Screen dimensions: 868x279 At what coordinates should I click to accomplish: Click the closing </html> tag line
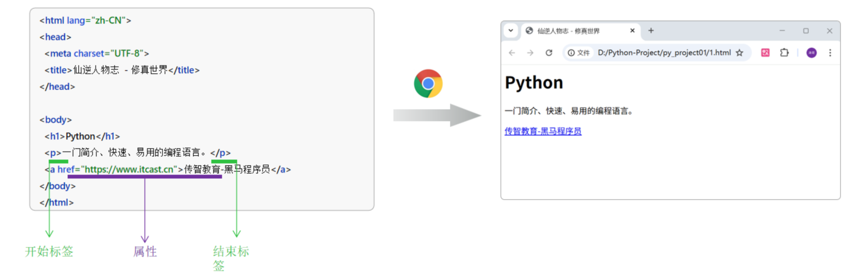coord(56,202)
